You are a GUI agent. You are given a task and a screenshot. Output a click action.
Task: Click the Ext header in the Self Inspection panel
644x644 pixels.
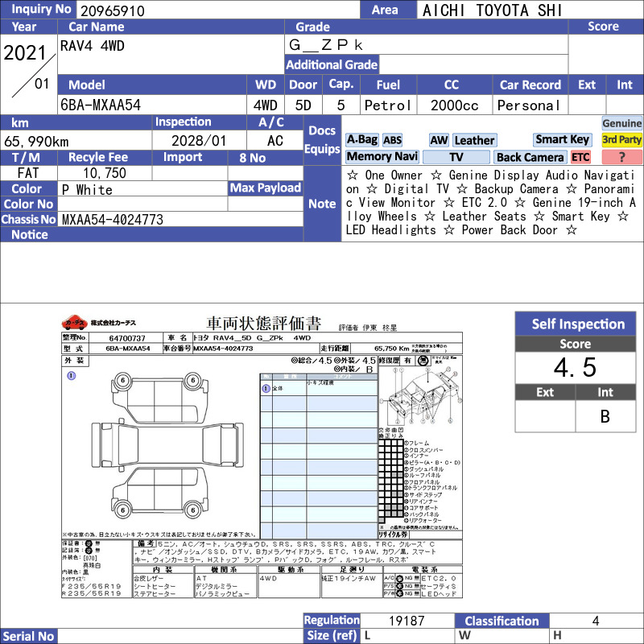click(x=545, y=392)
